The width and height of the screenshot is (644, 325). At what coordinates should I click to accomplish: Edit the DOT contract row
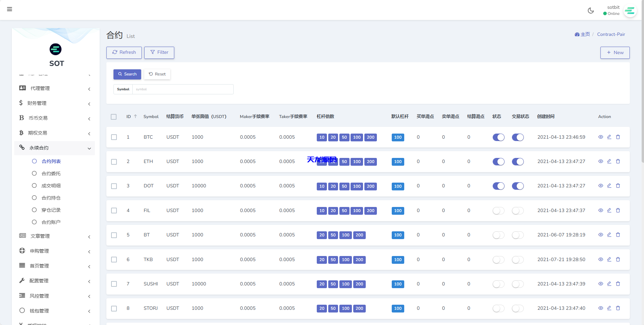tap(609, 186)
